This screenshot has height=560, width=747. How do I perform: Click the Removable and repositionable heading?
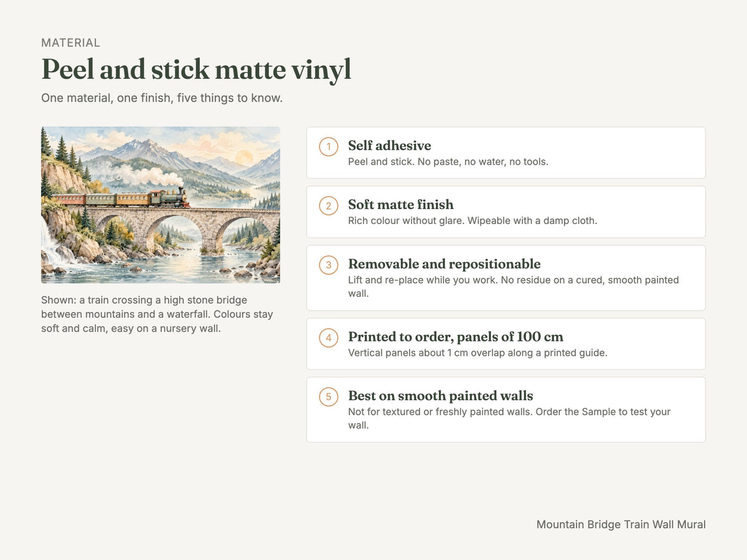pos(444,264)
